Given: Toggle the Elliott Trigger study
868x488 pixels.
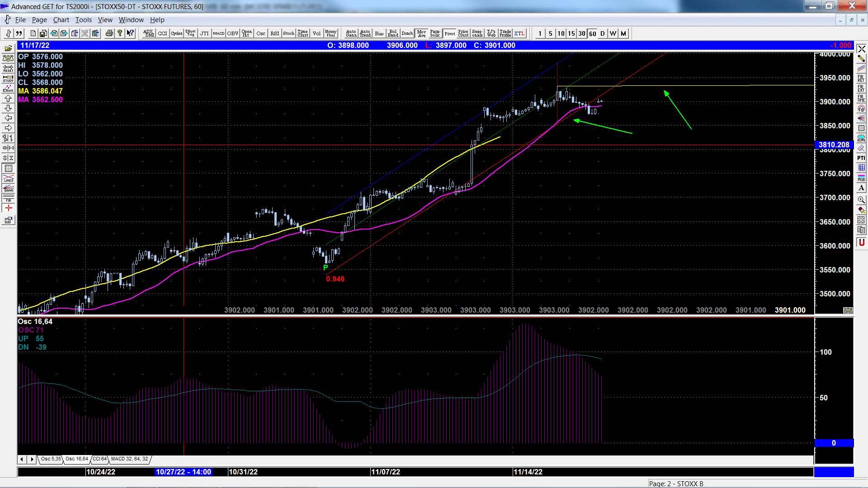Looking at the screenshot, I should 191,33.
